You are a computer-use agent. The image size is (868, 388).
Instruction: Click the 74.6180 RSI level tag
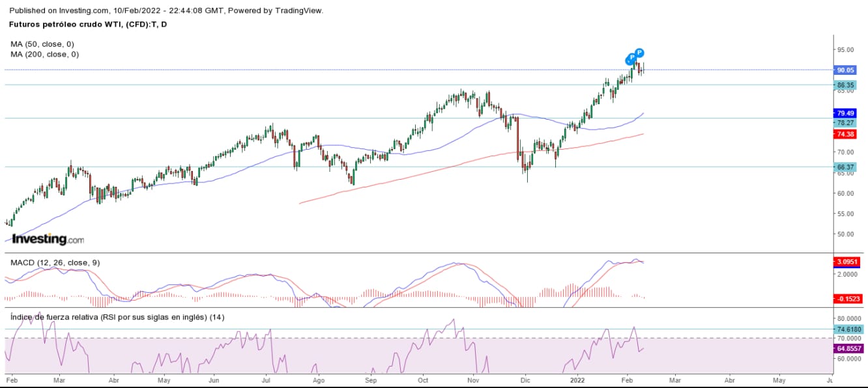[848, 329]
